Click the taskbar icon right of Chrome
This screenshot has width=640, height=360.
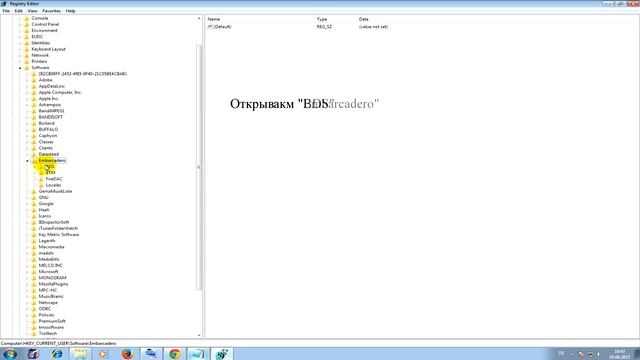click(198, 354)
